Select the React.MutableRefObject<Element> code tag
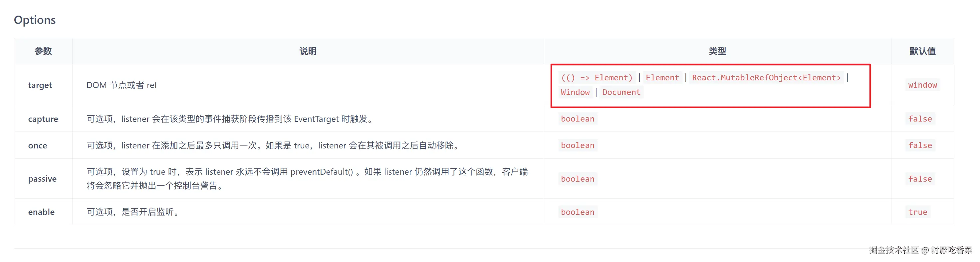 click(766, 78)
